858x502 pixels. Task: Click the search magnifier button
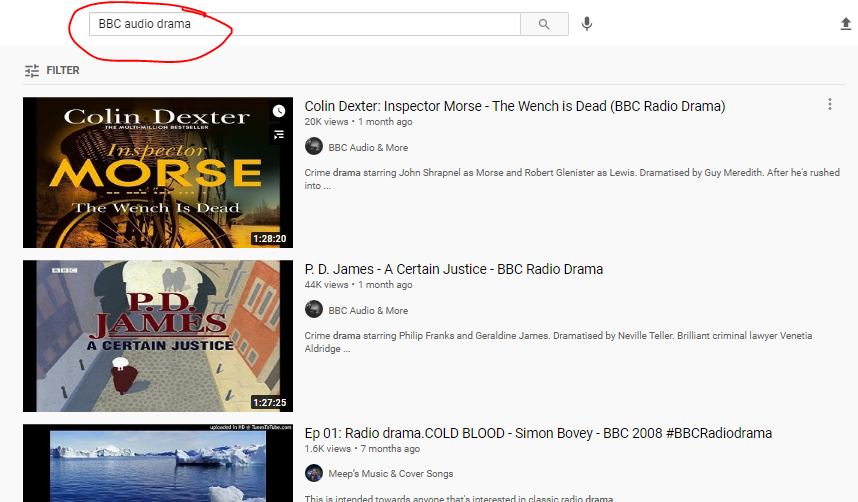544,24
